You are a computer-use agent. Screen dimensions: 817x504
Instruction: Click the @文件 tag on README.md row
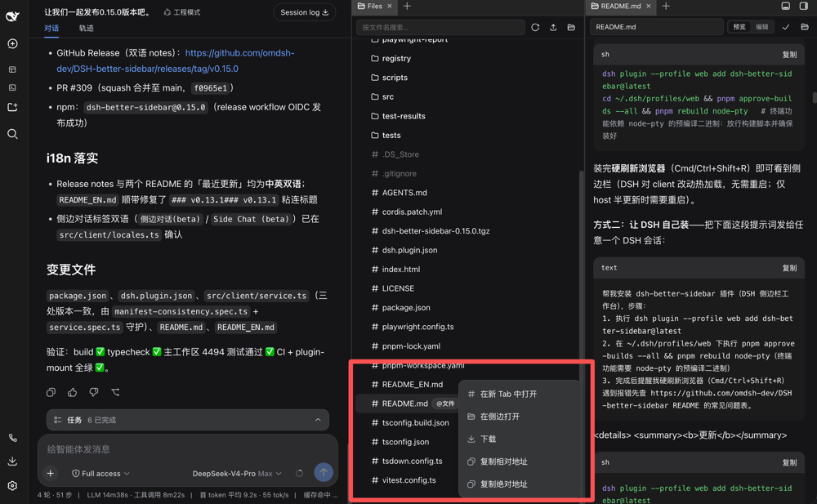click(445, 404)
